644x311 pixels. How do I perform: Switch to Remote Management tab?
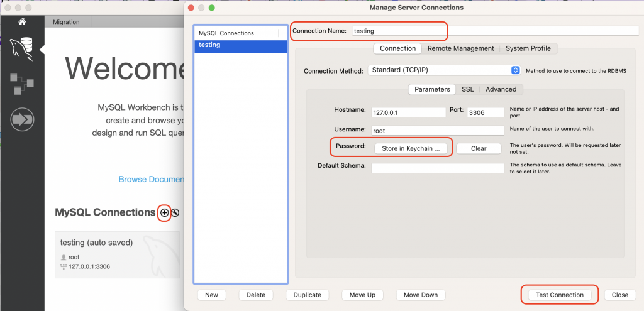click(x=460, y=48)
